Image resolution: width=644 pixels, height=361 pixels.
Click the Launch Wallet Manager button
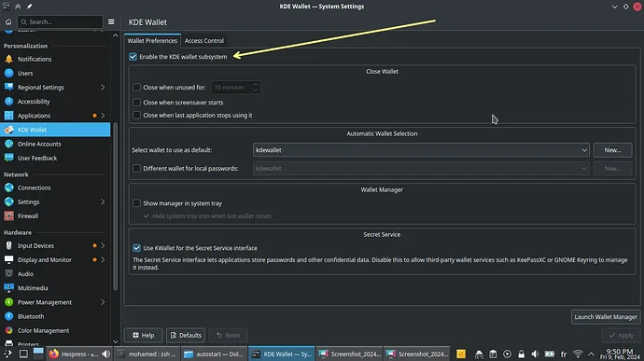coord(606,316)
